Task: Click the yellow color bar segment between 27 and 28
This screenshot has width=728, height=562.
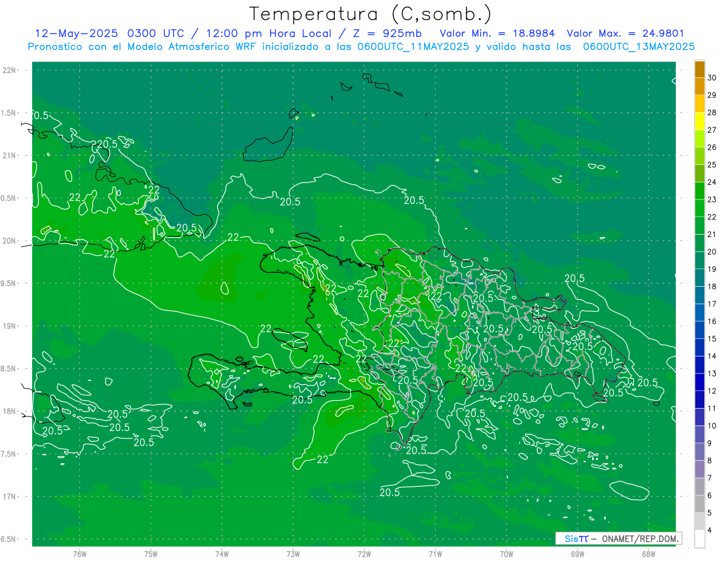Action: 699,121
